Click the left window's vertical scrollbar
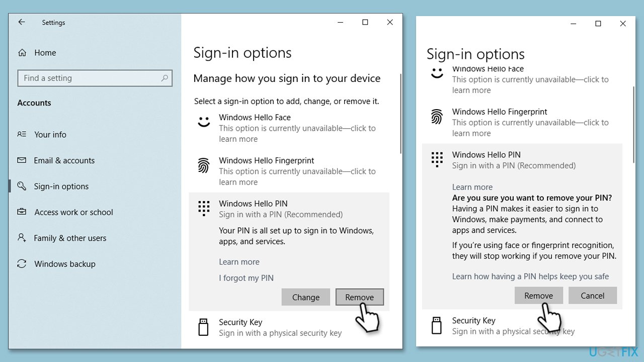Image resolution: width=644 pixels, height=362 pixels. [x=400, y=113]
